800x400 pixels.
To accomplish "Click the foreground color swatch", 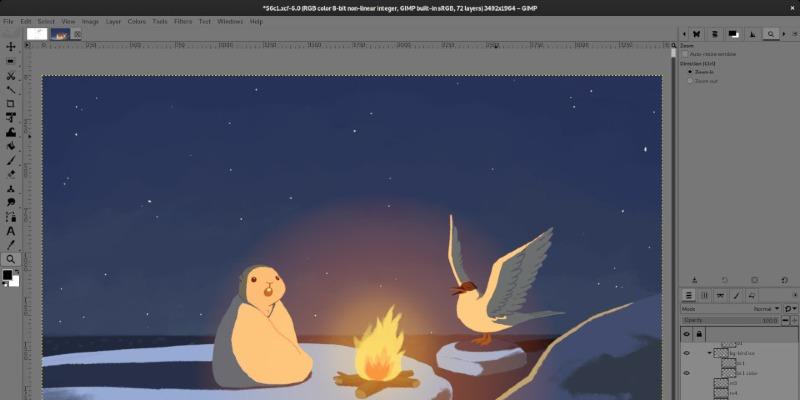I will tap(7, 274).
